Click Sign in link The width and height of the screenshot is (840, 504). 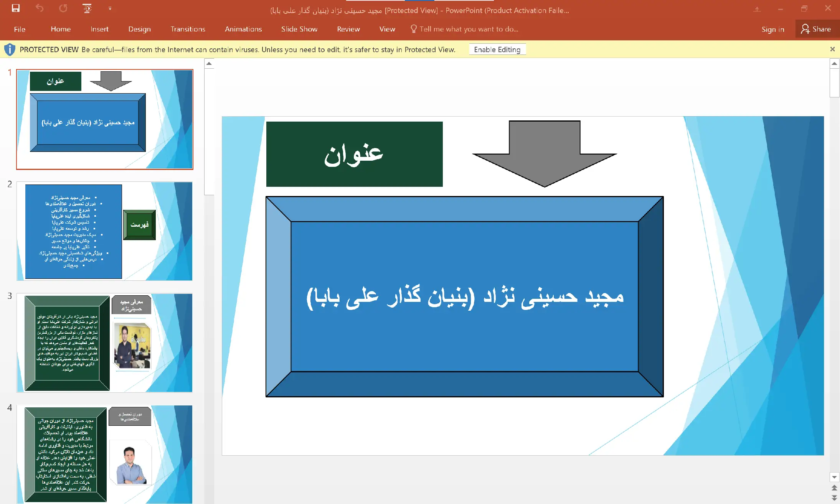(772, 29)
